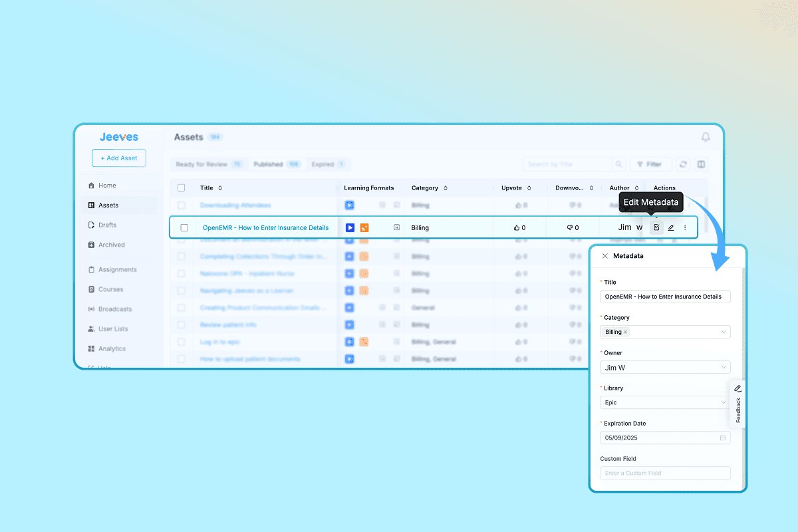
Task: Click the pencil edit icon in OpenEMR row
Action: [671, 227]
